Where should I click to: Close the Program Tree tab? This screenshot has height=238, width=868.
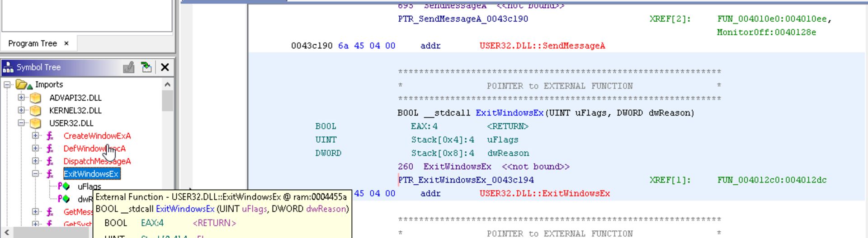pyautogui.click(x=66, y=43)
